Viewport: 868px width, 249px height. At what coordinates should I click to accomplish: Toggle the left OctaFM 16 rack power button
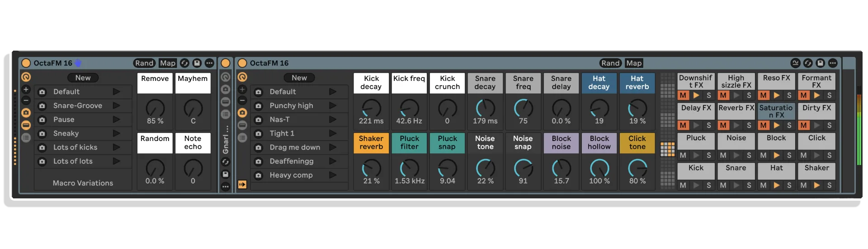tap(26, 63)
